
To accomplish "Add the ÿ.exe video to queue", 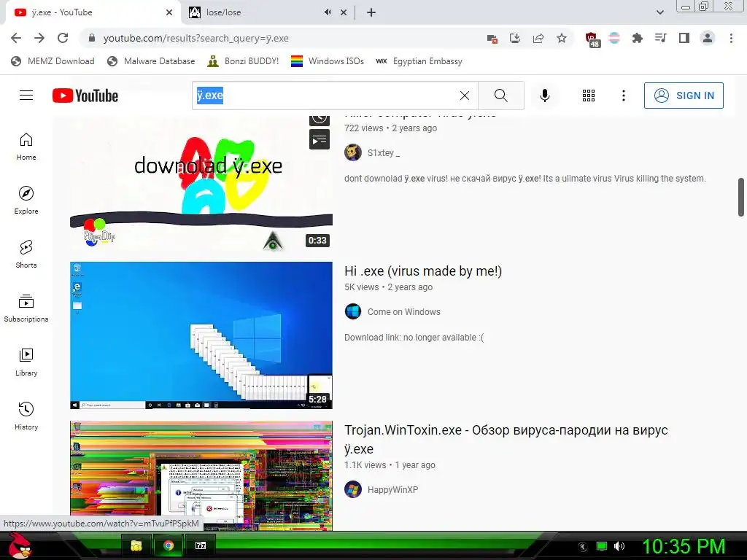I will tap(320, 140).
